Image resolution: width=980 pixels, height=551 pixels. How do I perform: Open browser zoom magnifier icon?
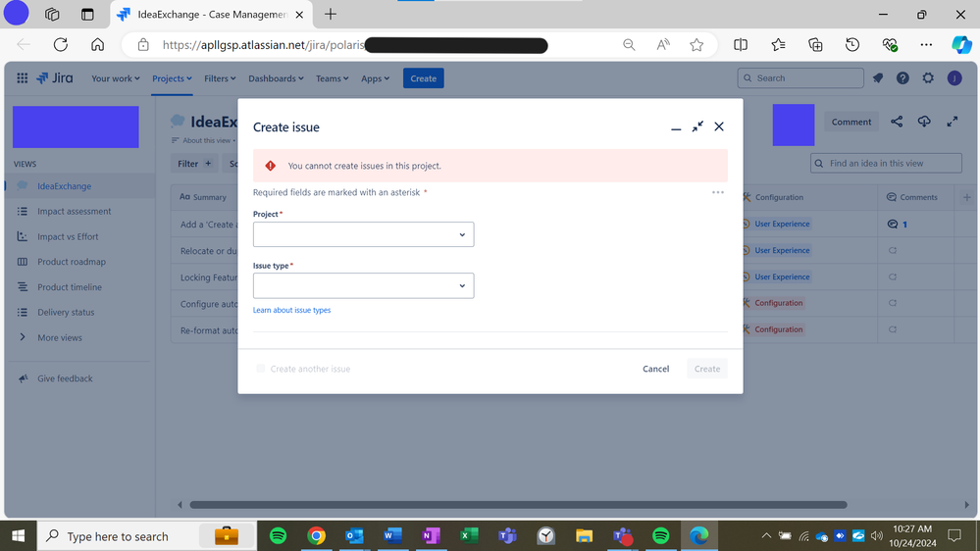(629, 45)
